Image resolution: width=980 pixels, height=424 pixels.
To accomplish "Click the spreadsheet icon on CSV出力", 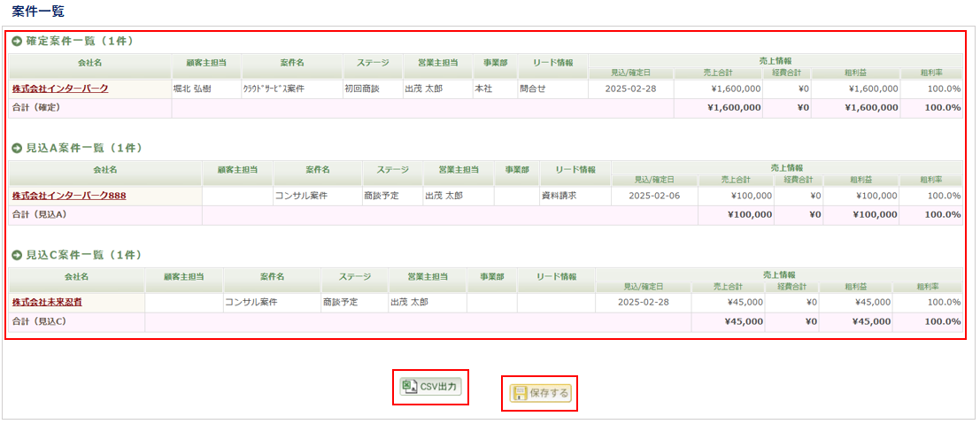I will pos(410,387).
